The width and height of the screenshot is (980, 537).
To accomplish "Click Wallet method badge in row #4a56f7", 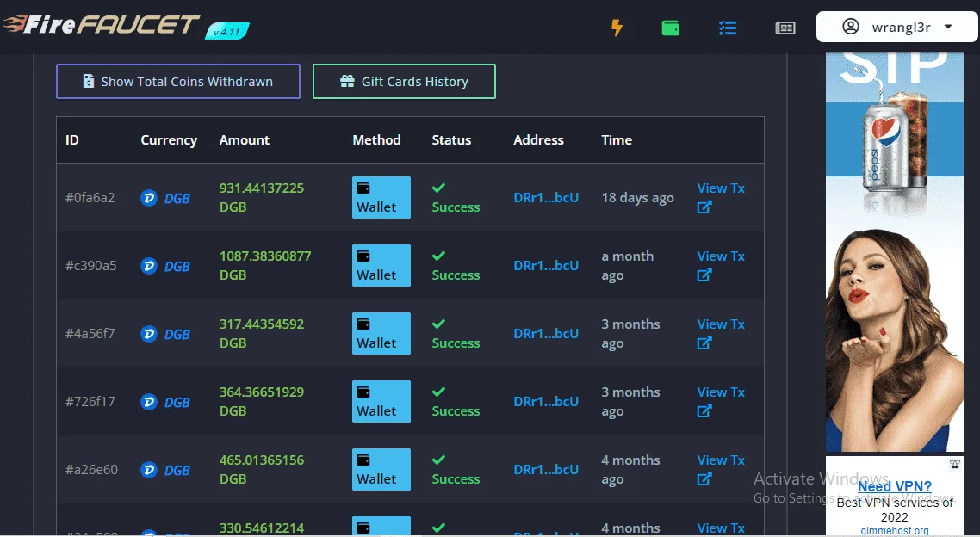I will pos(381,333).
